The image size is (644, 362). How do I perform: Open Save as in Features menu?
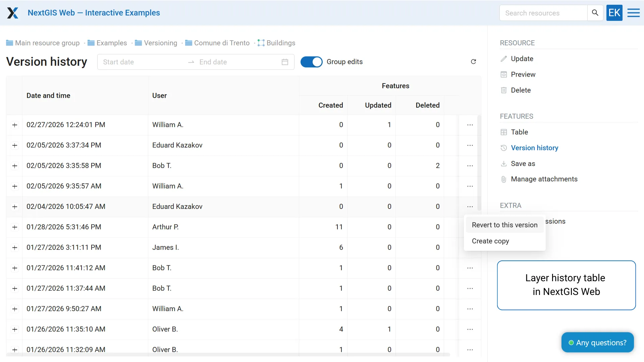pyautogui.click(x=523, y=164)
